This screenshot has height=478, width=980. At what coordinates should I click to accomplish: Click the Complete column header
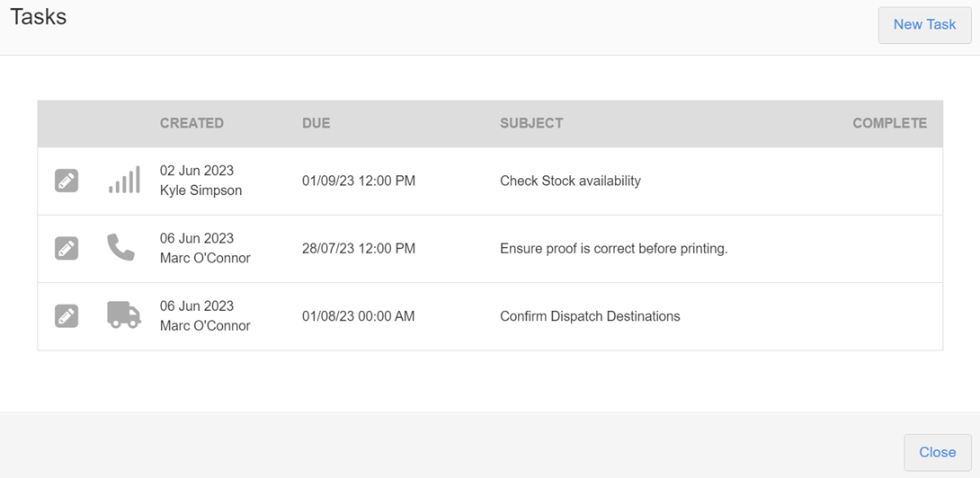pos(889,123)
